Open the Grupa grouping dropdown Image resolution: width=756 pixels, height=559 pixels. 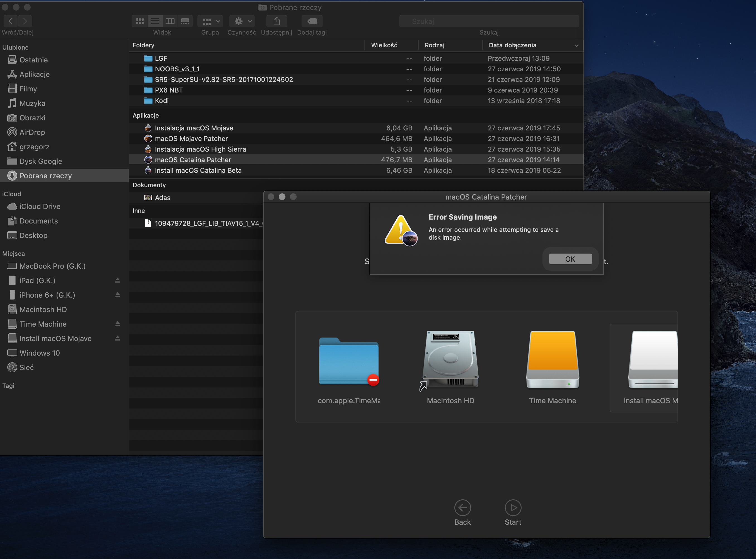(x=210, y=21)
